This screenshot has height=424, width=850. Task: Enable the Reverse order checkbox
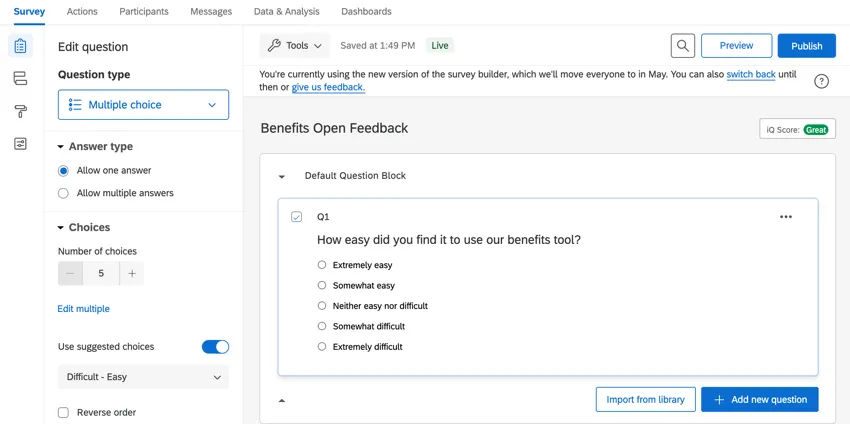[x=64, y=412]
